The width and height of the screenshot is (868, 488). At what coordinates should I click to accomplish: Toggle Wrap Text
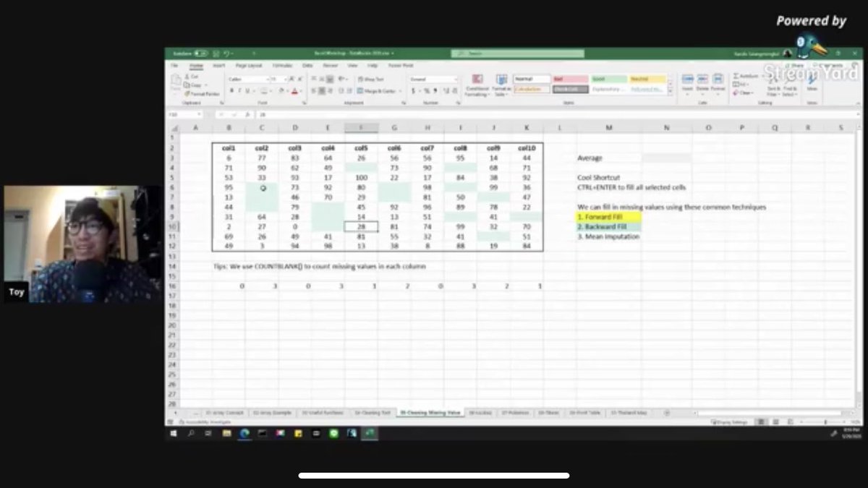[x=370, y=79]
